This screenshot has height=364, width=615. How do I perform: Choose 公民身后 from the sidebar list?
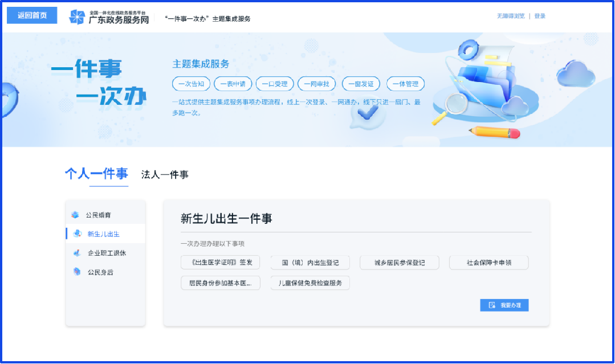[x=100, y=272]
